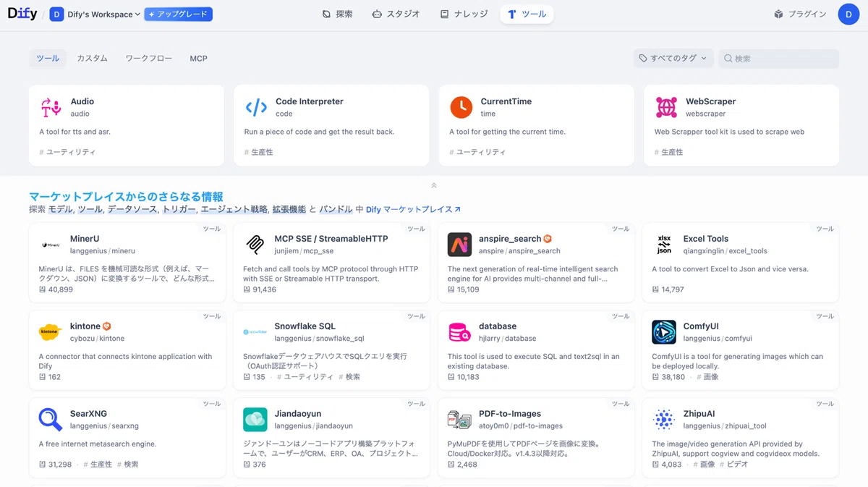This screenshot has width=868, height=487.
Task: Click the SearXNG magnifier icon
Action: [51, 420]
